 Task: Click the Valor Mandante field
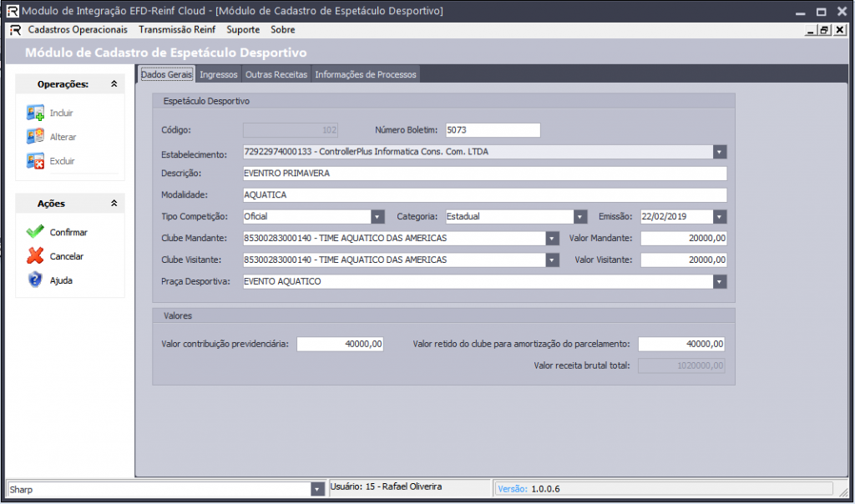pos(684,238)
